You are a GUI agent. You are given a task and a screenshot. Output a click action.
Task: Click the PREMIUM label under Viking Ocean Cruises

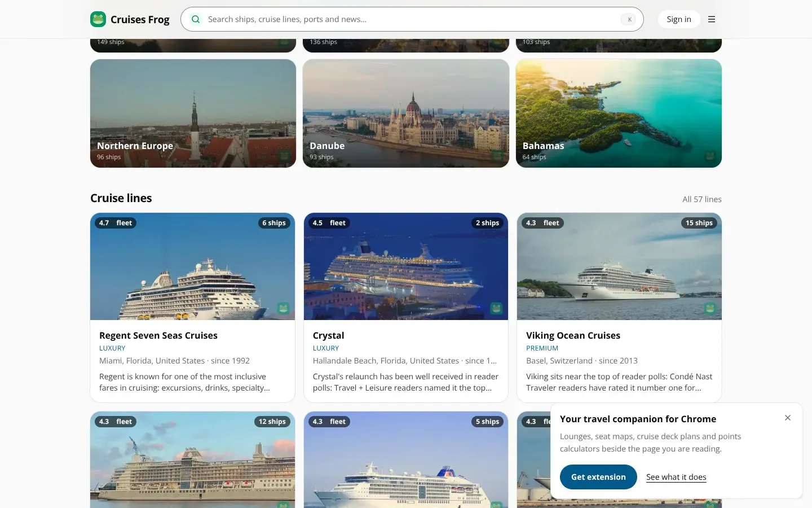tap(542, 348)
